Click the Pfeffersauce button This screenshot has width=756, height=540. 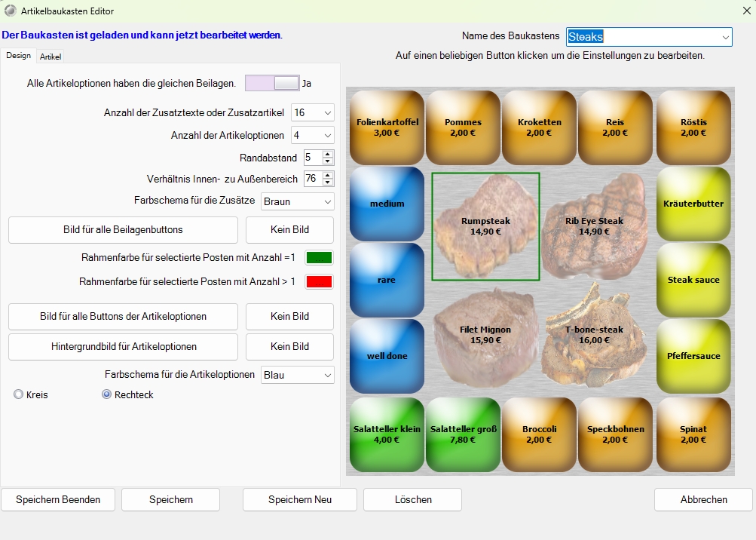(693, 356)
